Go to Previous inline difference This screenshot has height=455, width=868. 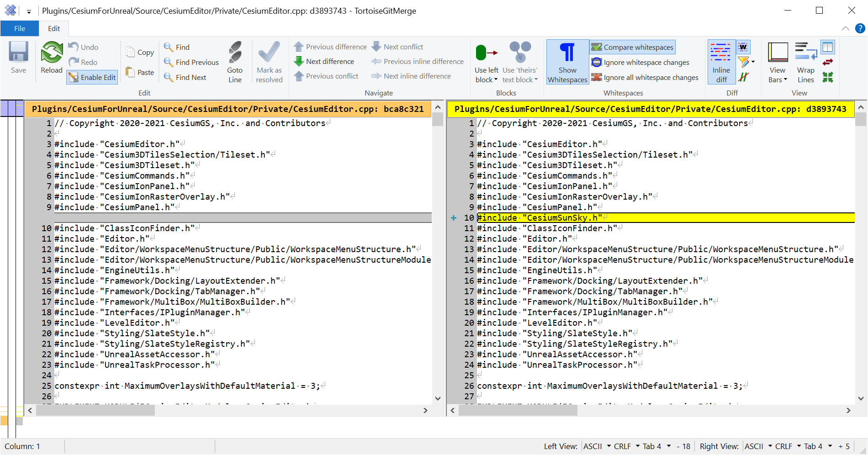417,61
